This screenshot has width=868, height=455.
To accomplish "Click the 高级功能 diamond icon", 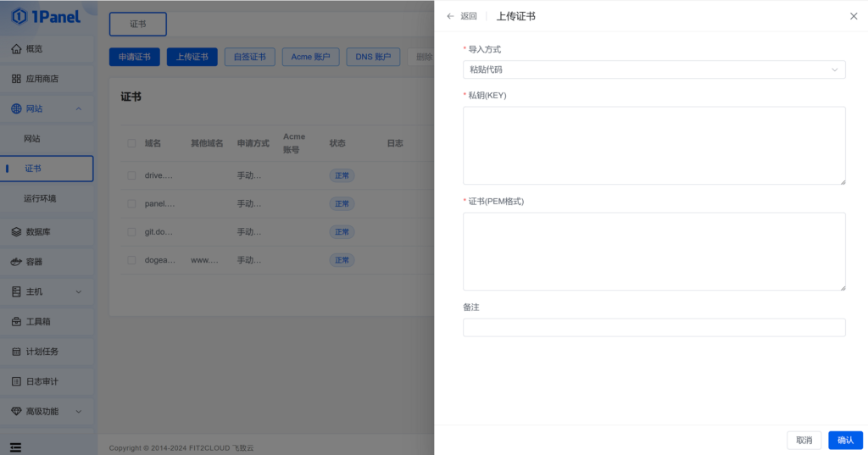I will 17,411.
